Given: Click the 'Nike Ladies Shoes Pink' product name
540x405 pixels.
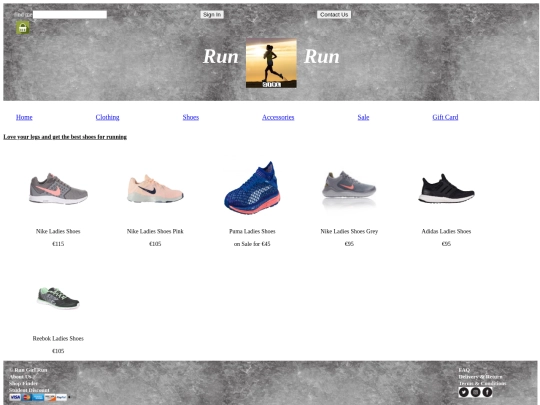Looking at the screenshot, I should [155, 231].
